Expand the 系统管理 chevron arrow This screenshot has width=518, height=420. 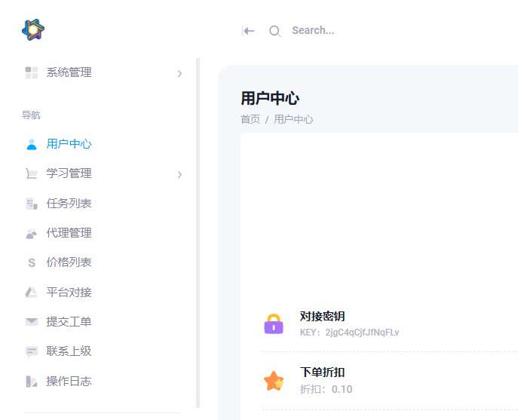coord(179,73)
